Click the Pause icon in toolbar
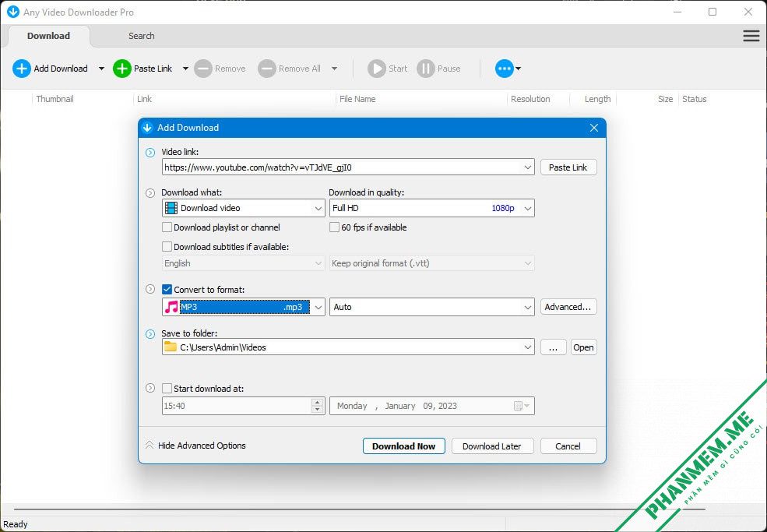The image size is (767, 532). 426,69
